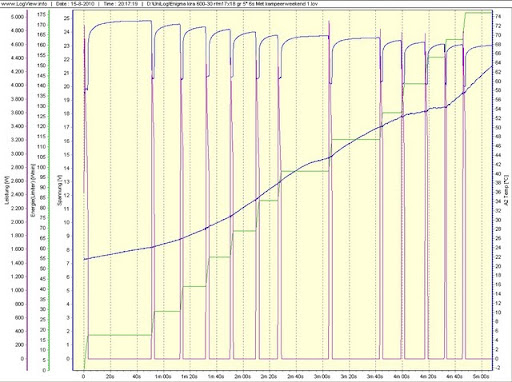Screen dimensions: 512x382
Task: Click the Date : 15-8-2010 header entry
Action: 76,4
